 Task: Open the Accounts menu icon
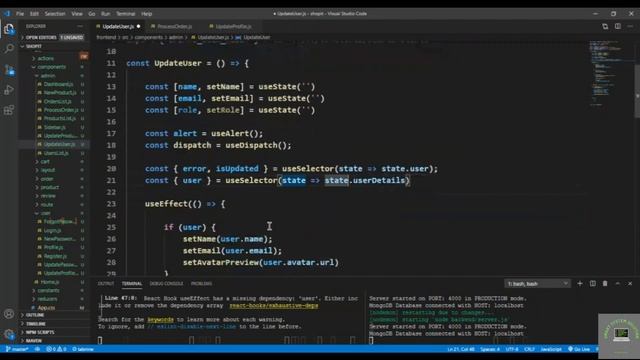9,314
